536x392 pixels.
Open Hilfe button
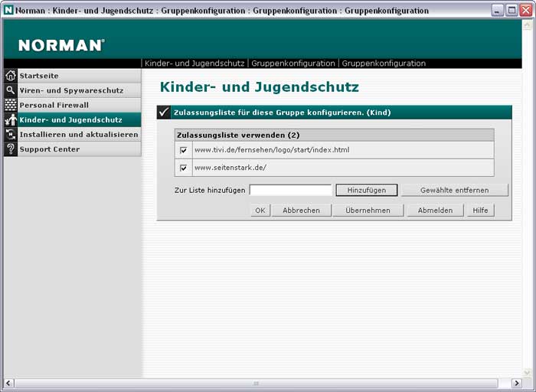click(x=480, y=211)
